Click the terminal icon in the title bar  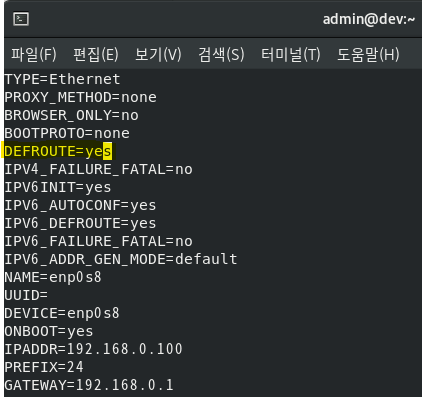point(21,19)
